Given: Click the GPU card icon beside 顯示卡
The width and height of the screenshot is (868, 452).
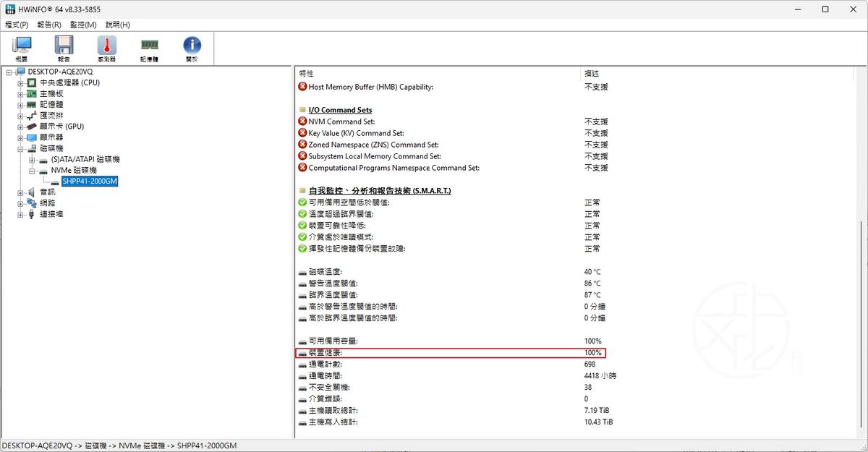Looking at the screenshot, I should click(x=32, y=125).
